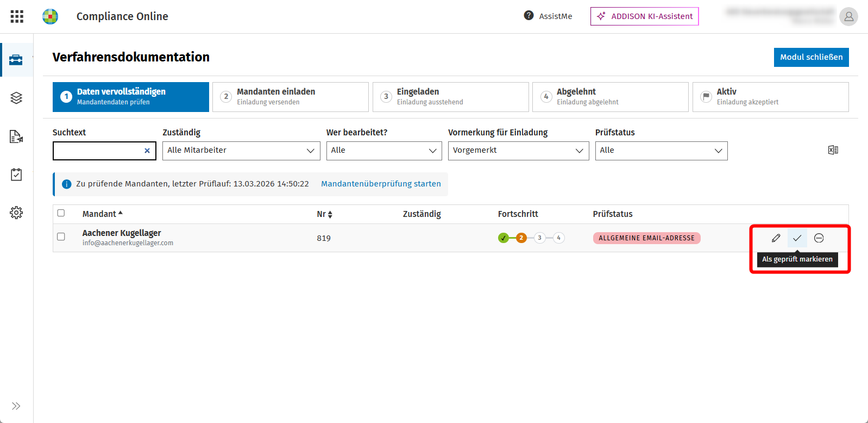The height and width of the screenshot is (423, 868).
Task: Click the pencil edit icon for Aachener Kugellager
Action: coord(776,238)
